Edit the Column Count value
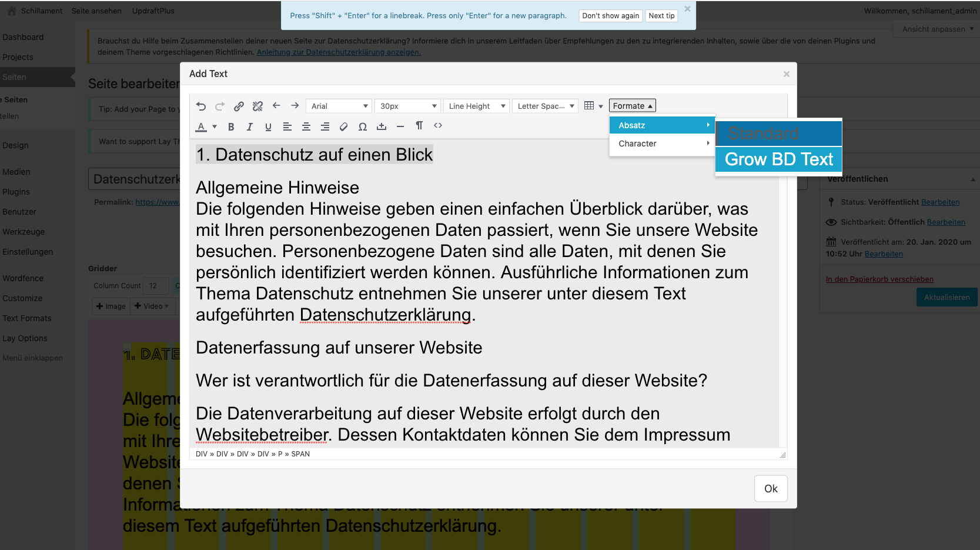The image size is (980, 550). coord(156,285)
